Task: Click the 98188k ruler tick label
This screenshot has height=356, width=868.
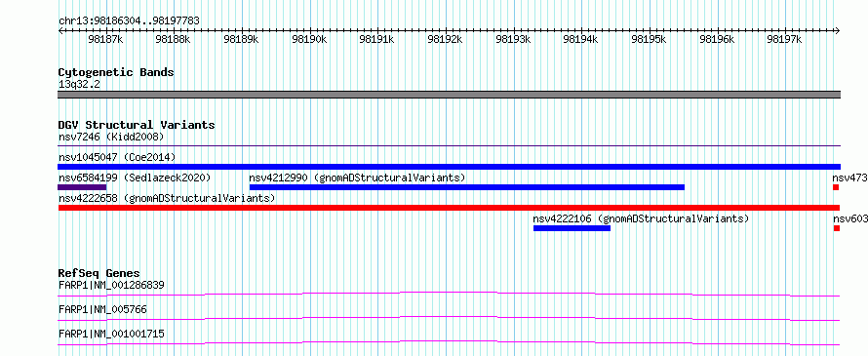Action: [x=174, y=39]
